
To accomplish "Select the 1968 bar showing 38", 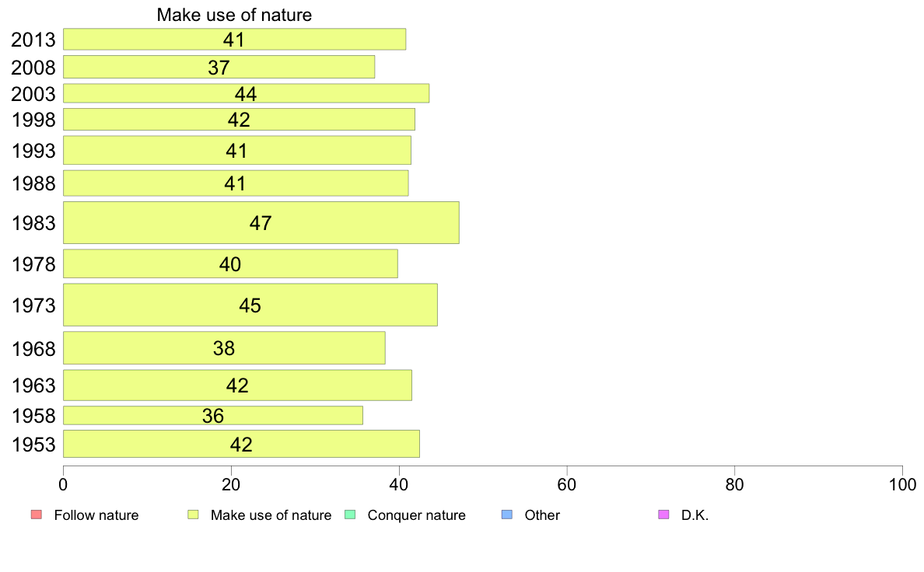I will [224, 348].
